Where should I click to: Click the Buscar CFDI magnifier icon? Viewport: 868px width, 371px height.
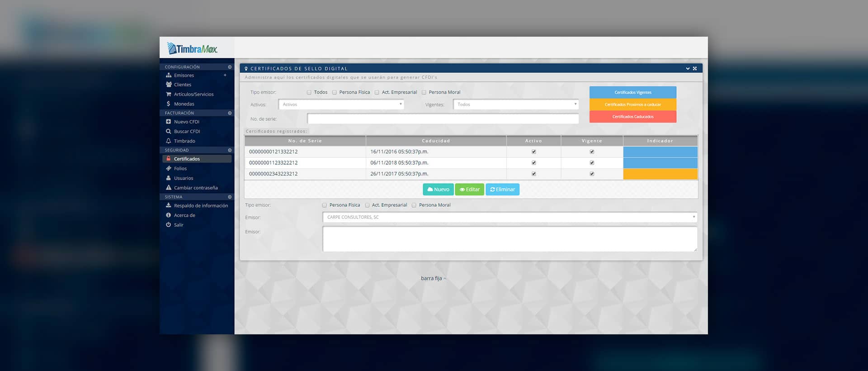169,131
